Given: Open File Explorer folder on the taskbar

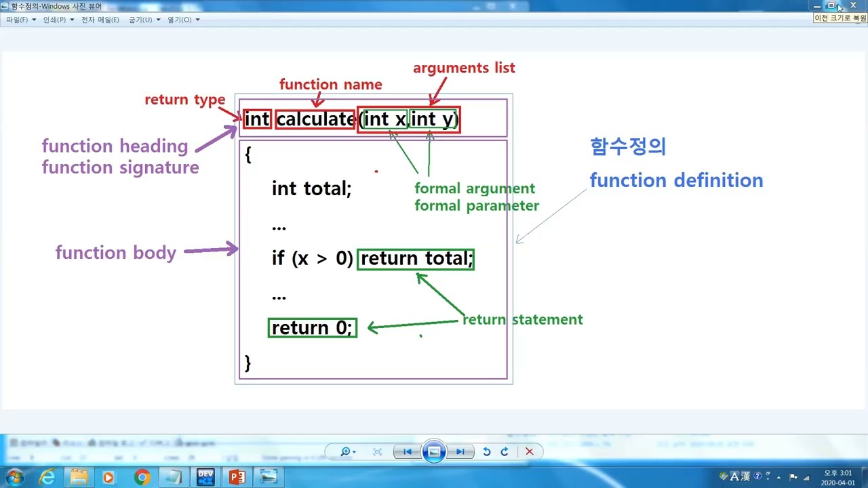Looking at the screenshot, I should pyautogui.click(x=79, y=477).
